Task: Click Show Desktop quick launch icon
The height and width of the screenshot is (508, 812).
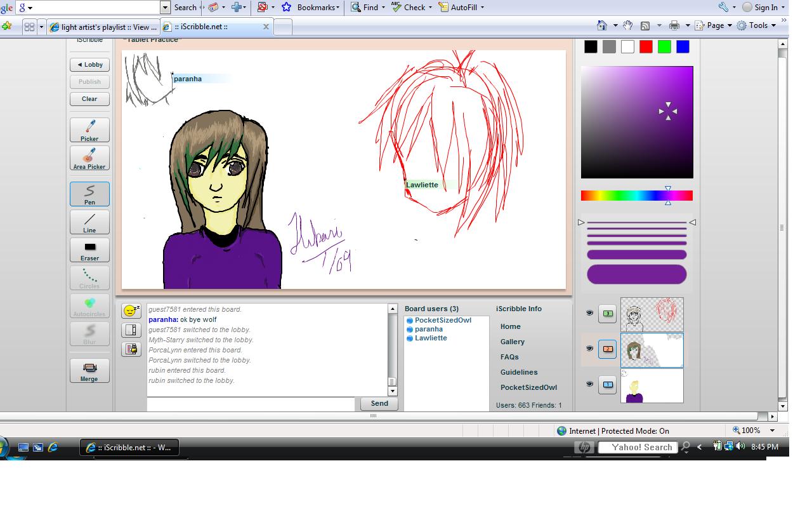Action: pyautogui.click(x=23, y=447)
